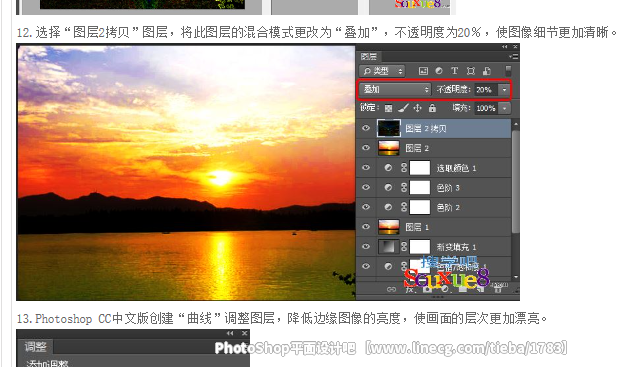Click the white mask of 色阶 3
623x367 pixels.
(x=420, y=187)
